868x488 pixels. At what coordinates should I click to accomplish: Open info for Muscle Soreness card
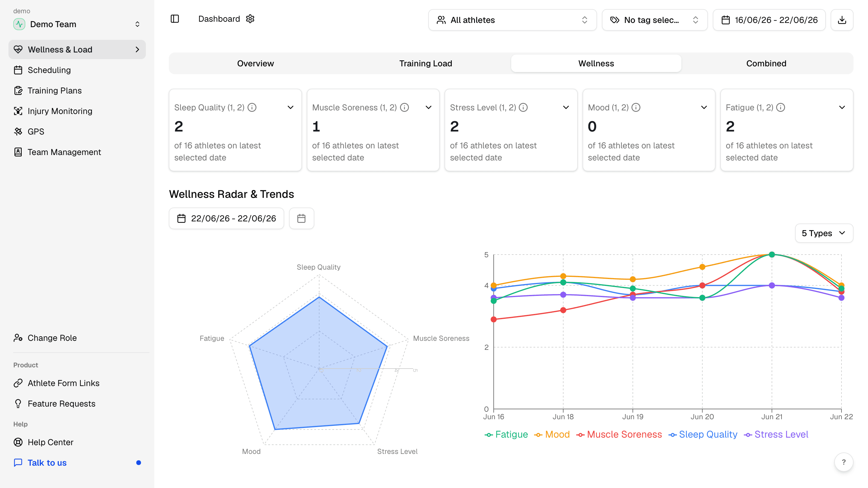pyautogui.click(x=404, y=107)
